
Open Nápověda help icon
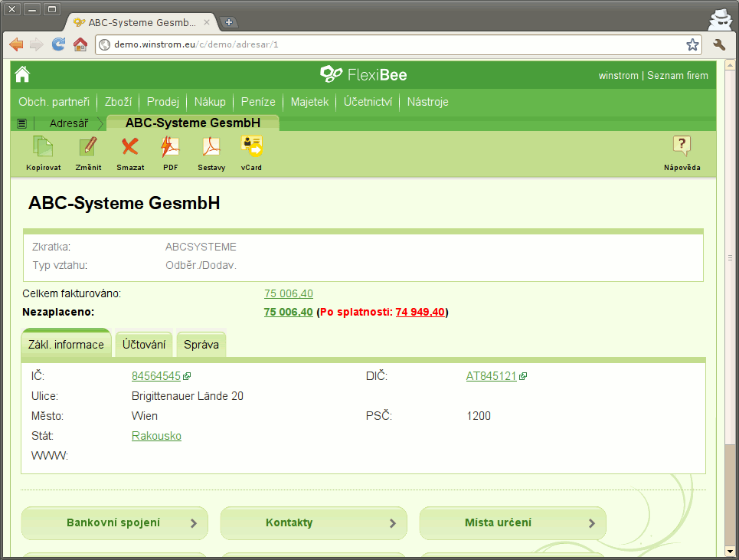tap(682, 146)
